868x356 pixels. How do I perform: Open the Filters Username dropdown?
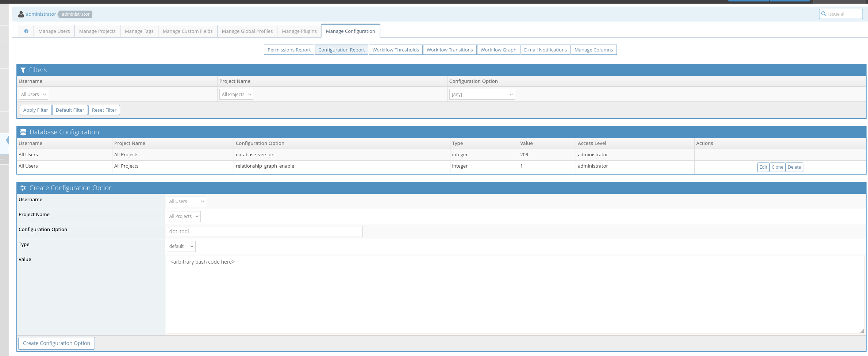[x=33, y=95]
